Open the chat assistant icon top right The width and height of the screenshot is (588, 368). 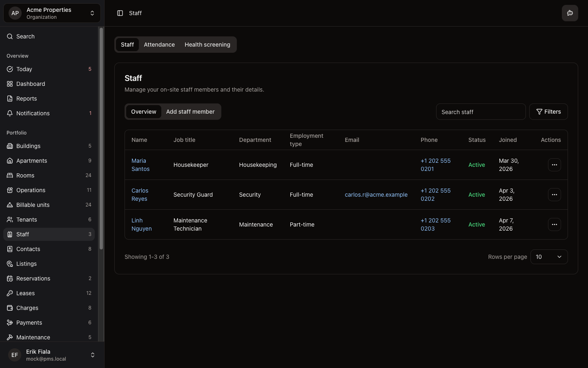[570, 13]
